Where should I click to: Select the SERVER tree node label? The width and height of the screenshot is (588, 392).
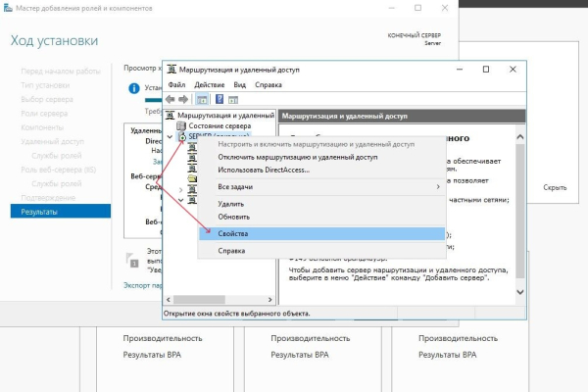pos(219,136)
